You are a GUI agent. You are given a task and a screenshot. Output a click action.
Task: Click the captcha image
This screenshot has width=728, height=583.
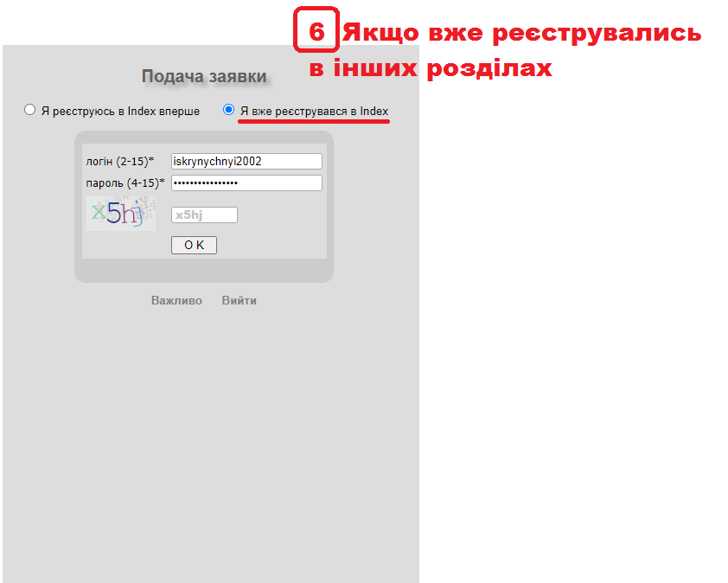click(x=121, y=213)
